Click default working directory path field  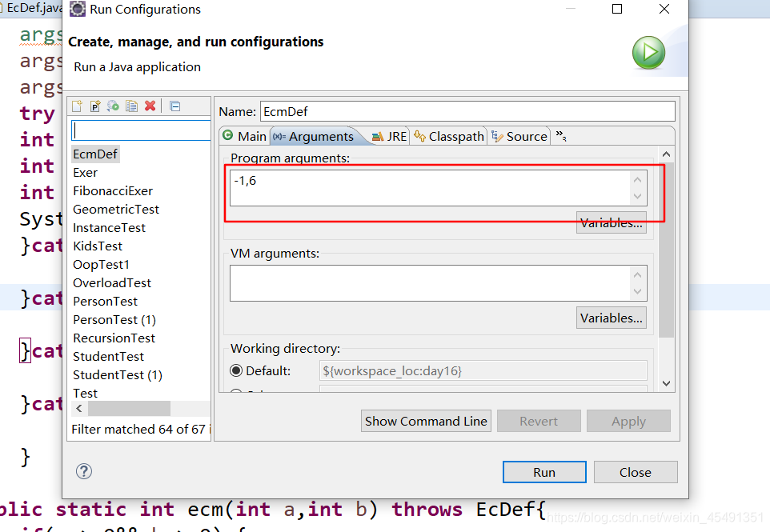(x=483, y=370)
